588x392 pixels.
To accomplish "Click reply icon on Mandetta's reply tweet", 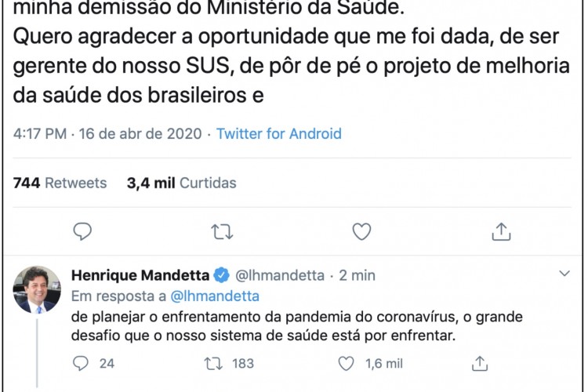I will coord(82,363).
